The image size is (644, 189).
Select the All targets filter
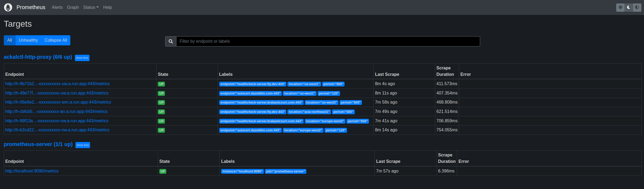(10, 40)
